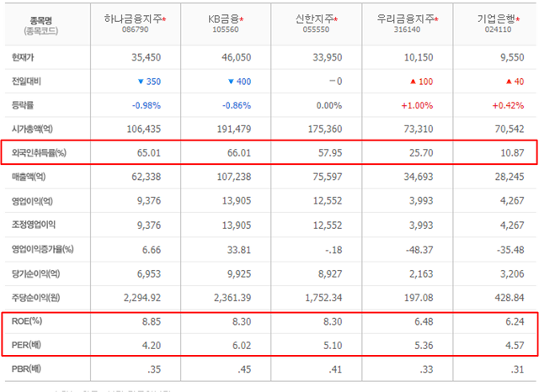The image size is (539, 392).
Task: Click the blue down arrow beside 350
Action: [141, 82]
